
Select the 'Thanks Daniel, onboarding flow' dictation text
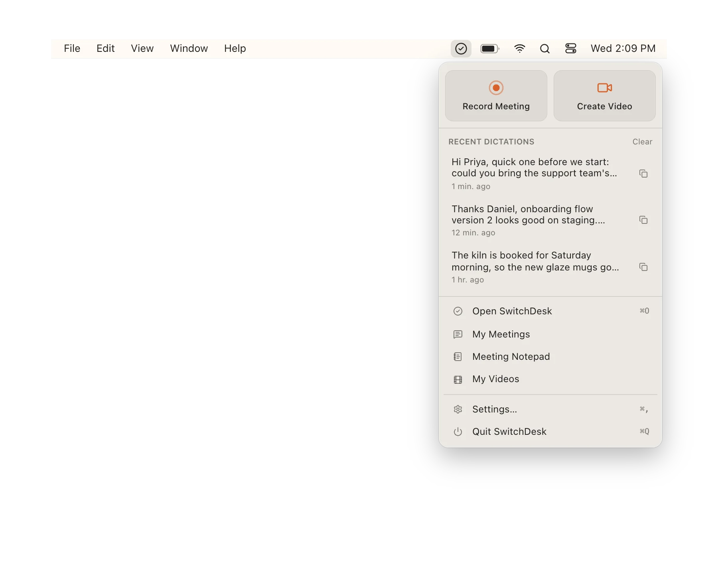coord(528,215)
